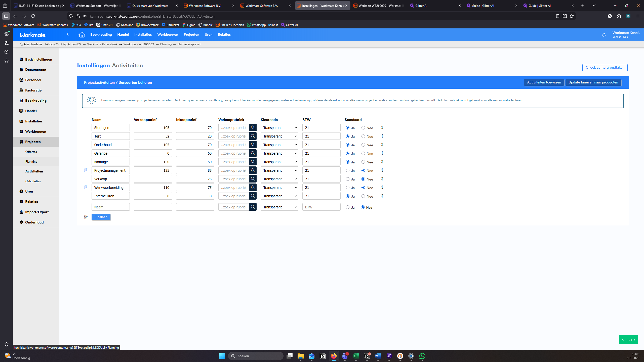Select Ja for the new activity row
This screenshot has width=644, height=362.
point(348,207)
